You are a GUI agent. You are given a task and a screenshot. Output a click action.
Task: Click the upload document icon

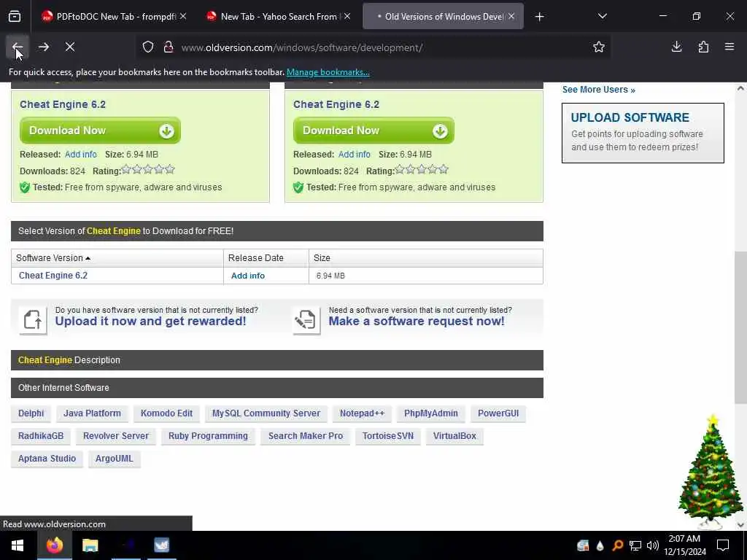click(33, 319)
